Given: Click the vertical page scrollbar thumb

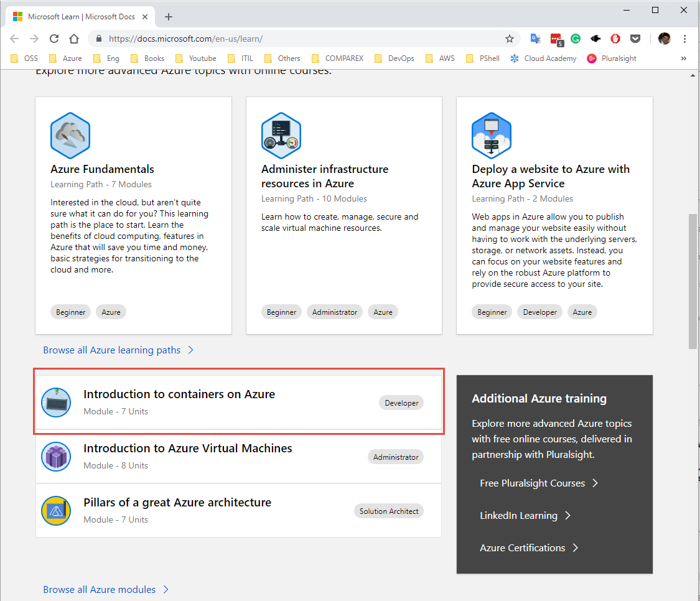Looking at the screenshot, I should click(693, 281).
